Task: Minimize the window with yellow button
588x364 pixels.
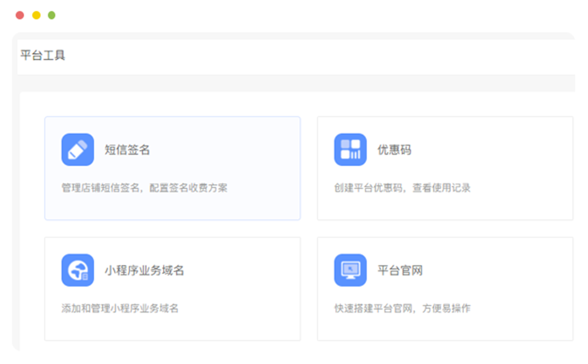Action: [x=36, y=15]
